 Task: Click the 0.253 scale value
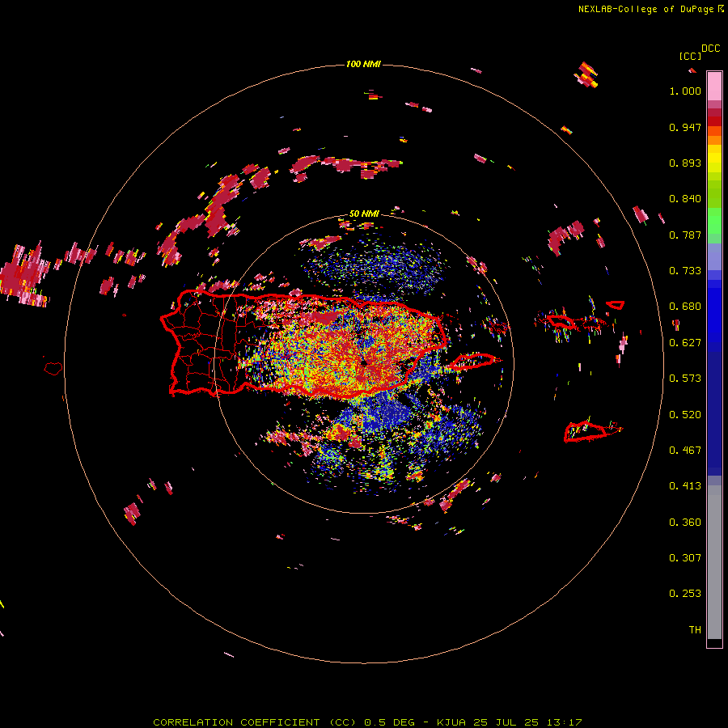[685, 594]
